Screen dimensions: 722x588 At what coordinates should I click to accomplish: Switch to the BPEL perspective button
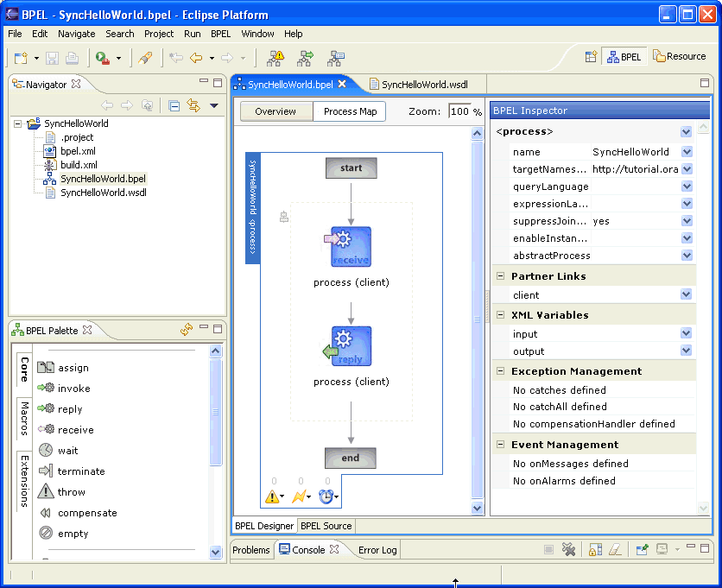(x=624, y=57)
